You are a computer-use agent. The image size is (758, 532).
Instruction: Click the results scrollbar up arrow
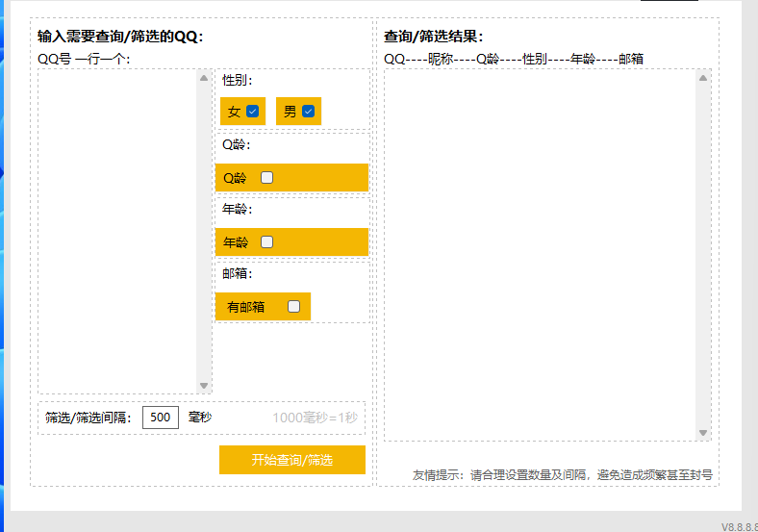pos(703,78)
